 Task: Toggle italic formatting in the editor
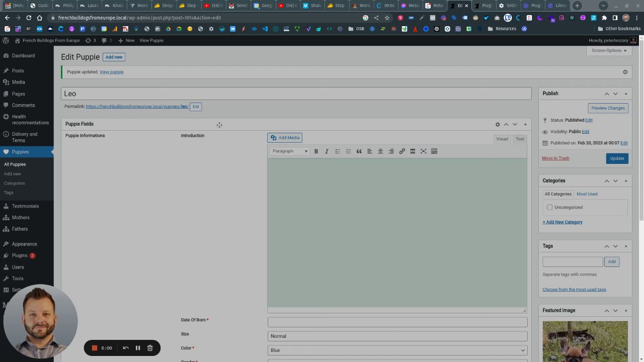(327, 151)
